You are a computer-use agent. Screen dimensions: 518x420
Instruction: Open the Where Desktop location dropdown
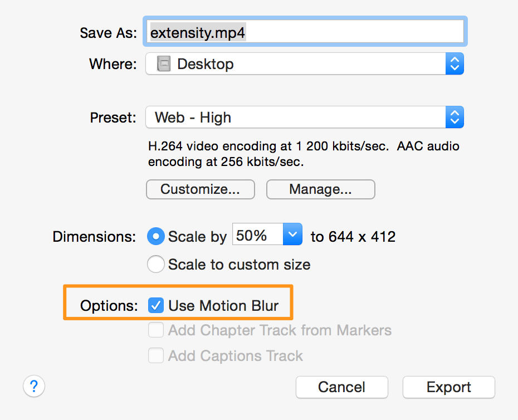point(305,64)
